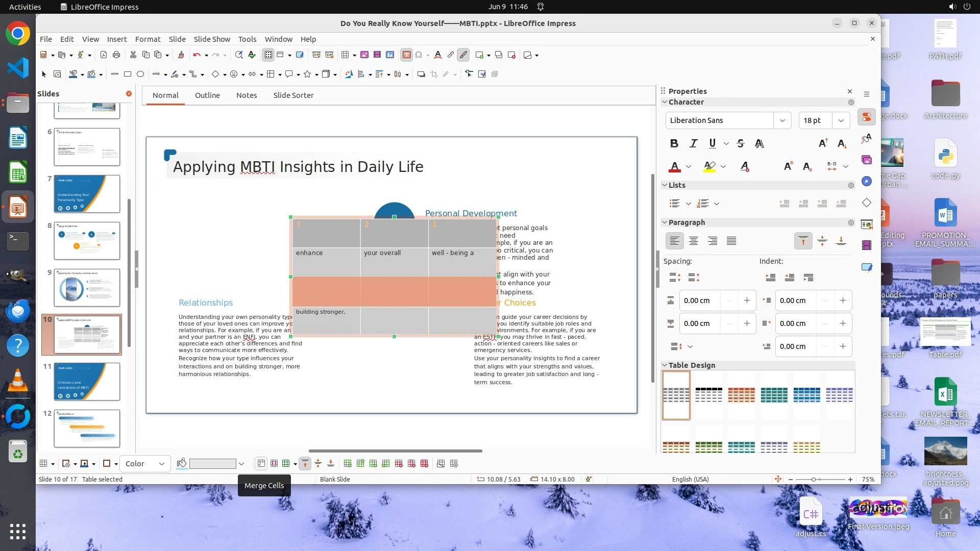Click the Increase Font Size icon
Image resolution: width=980 pixels, height=551 pixels.
823,144
